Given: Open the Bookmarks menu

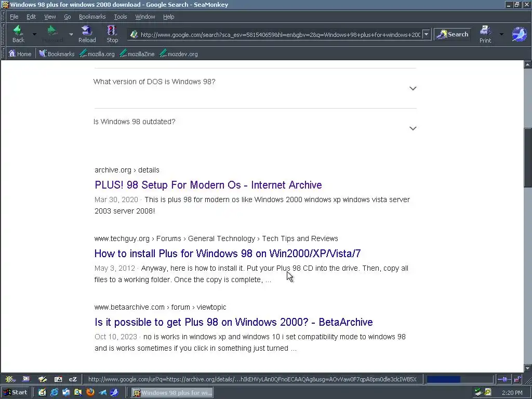Looking at the screenshot, I should pos(92,17).
